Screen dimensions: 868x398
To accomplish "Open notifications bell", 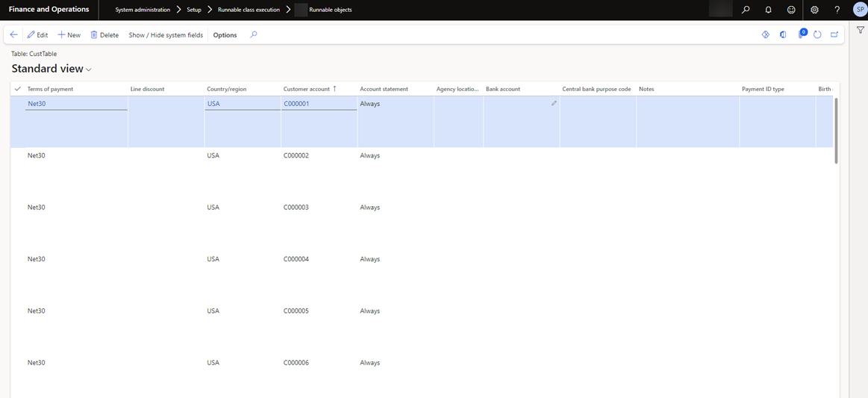I will pyautogui.click(x=768, y=10).
